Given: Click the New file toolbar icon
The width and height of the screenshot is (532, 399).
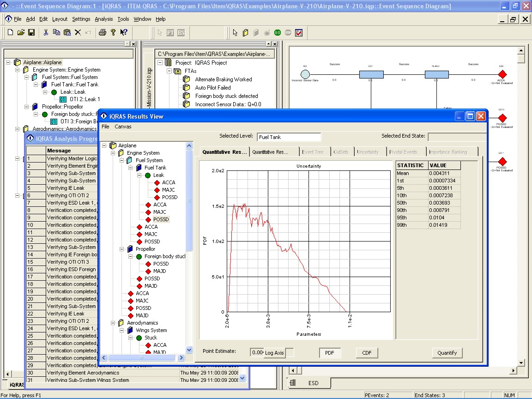Looking at the screenshot, I should click(x=10, y=33).
